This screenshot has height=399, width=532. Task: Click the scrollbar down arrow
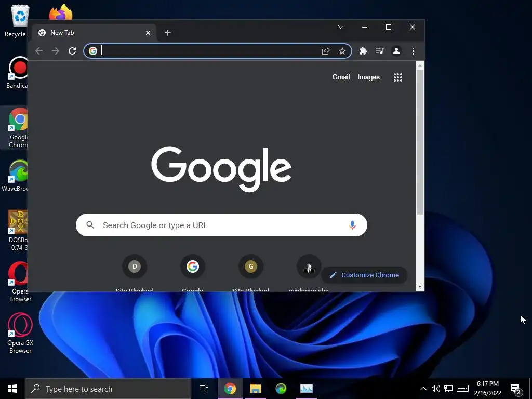pyautogui.click(x=420, y=287)
